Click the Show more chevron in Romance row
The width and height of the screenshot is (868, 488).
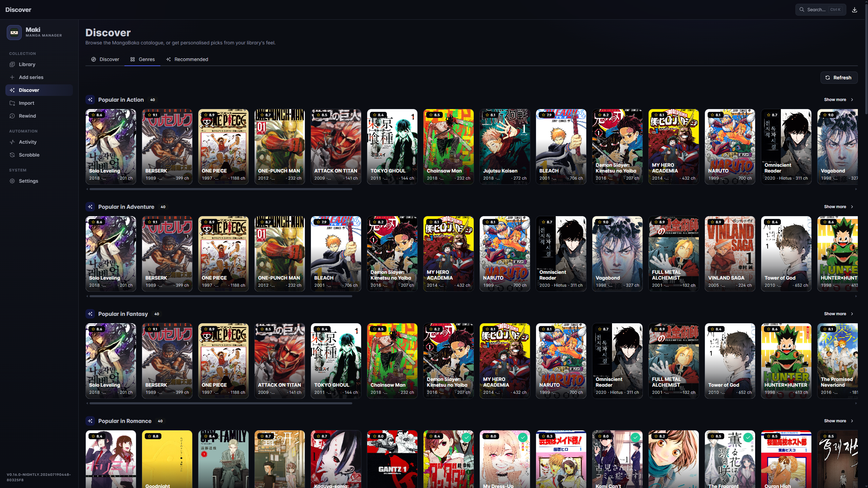pyautogui.click(x=852, y=421)
